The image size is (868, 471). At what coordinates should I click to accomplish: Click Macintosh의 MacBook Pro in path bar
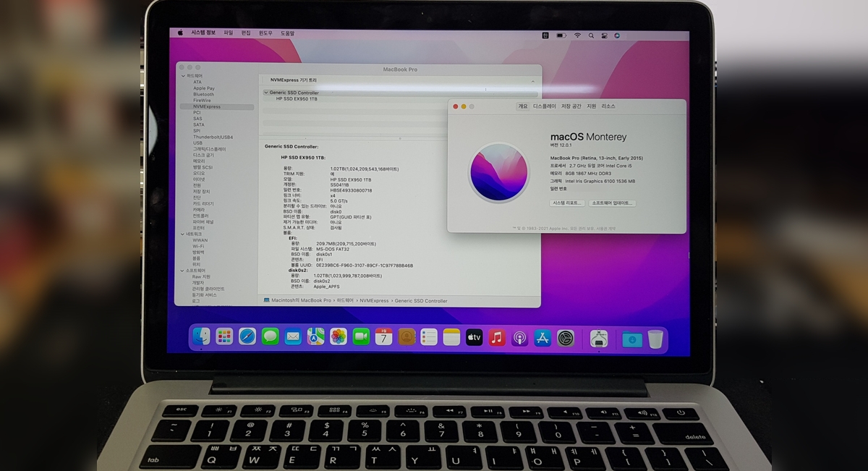click(x=297, y=300)
